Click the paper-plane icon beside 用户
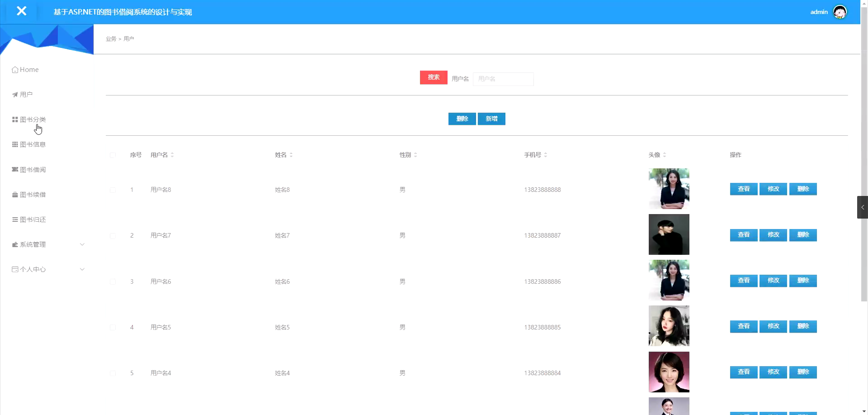868x415 pixels. pos(14,94)
